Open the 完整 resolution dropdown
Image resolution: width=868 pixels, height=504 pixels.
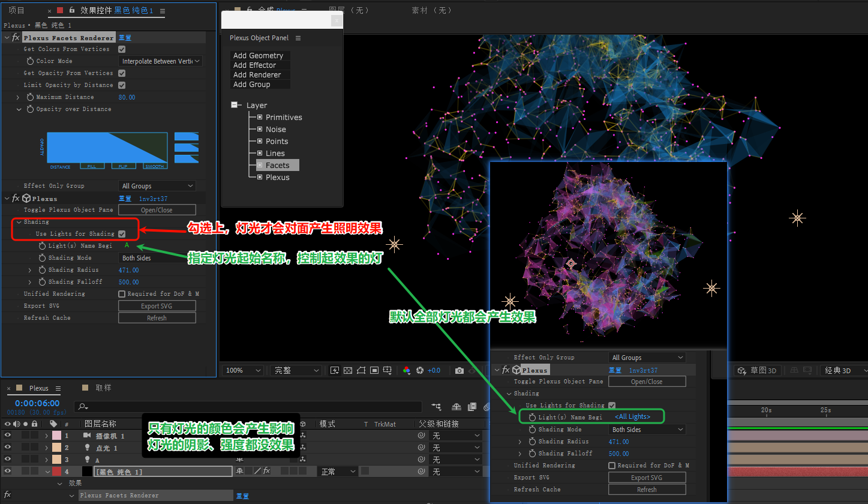tap(296, 371)
